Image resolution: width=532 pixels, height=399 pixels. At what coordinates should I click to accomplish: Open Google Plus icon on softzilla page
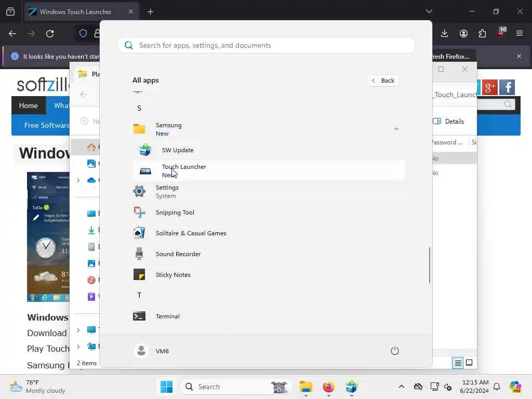coord(489,87)
